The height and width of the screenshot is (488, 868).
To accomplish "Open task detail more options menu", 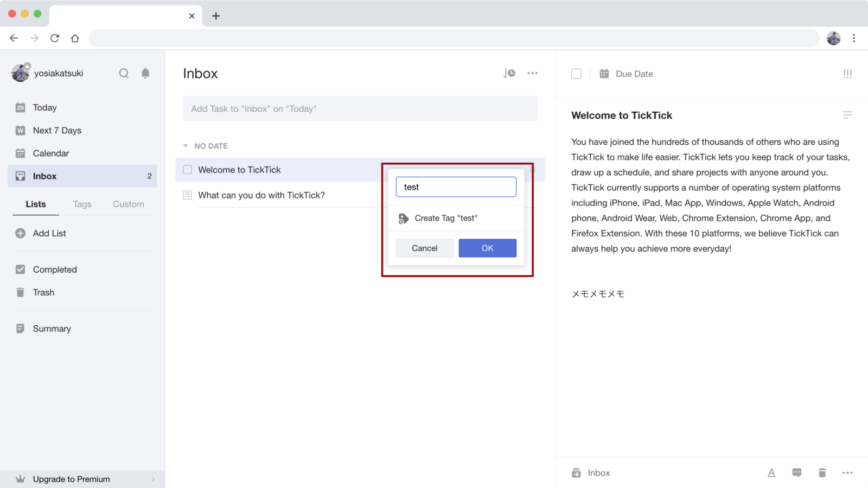I will coord(847,473).
